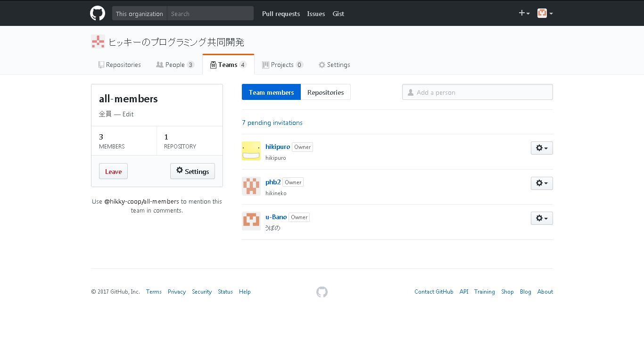Viewport: 644px width, 362px height.
Task: Click the Owner badge beside u-Bano
Action: click(299, 217)
